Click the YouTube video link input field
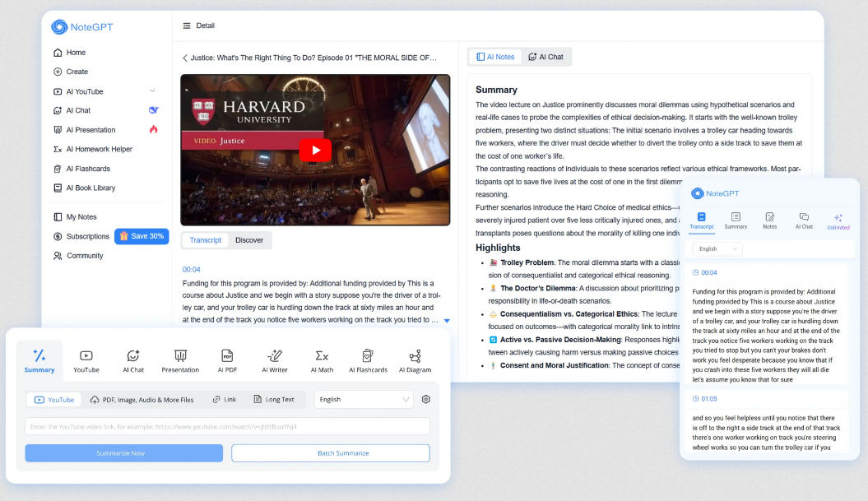The width and height of the screenshot is (868, 501). [x=228, y=427]
